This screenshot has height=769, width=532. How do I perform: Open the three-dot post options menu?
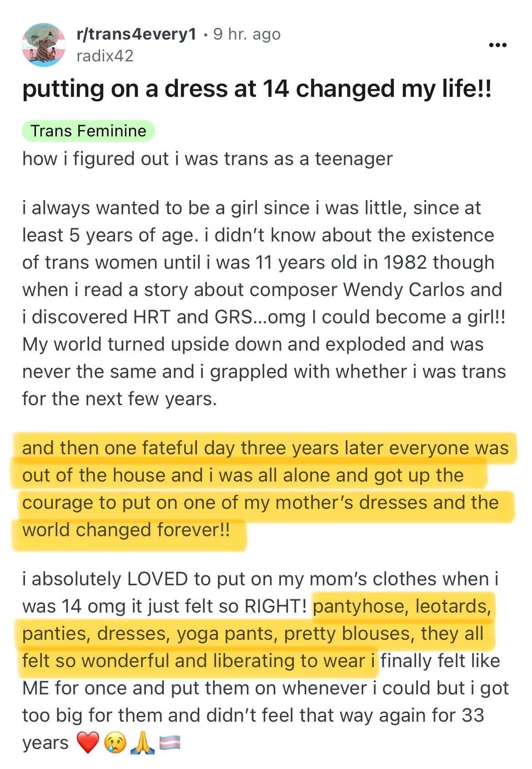(x=497, y=45)
